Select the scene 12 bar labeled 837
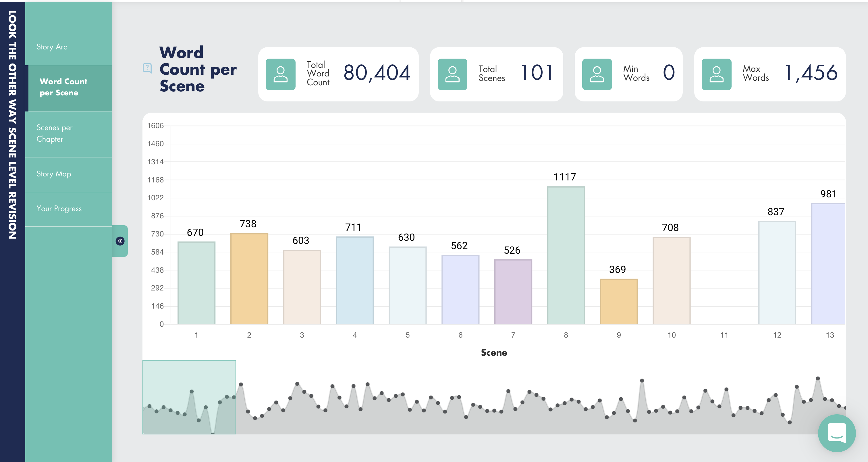This screenshot has width=868, height=462. point(777,272)
